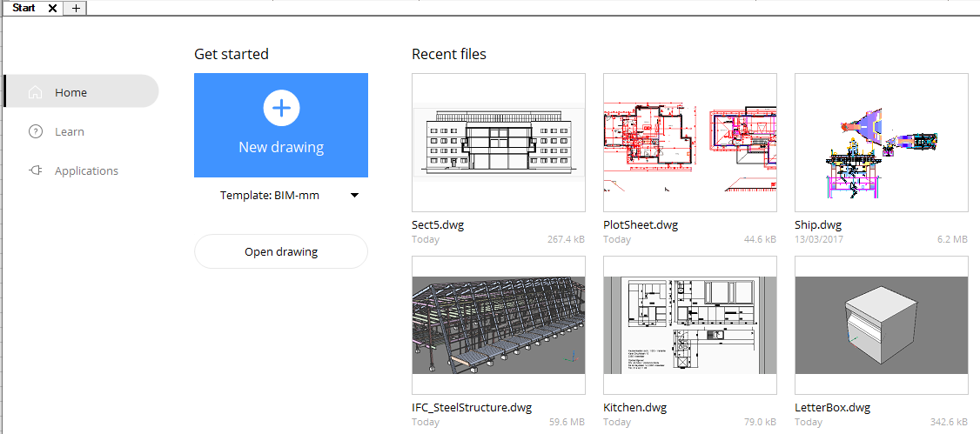
Task: Open the IFC_SteelStructure.dwg thumbnail
Action: pos(498,325)
